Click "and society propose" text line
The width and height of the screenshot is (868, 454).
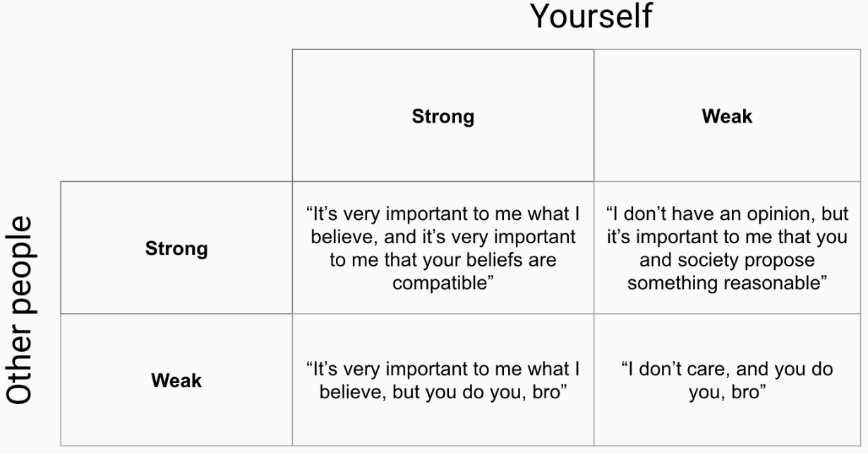point(727,260)
